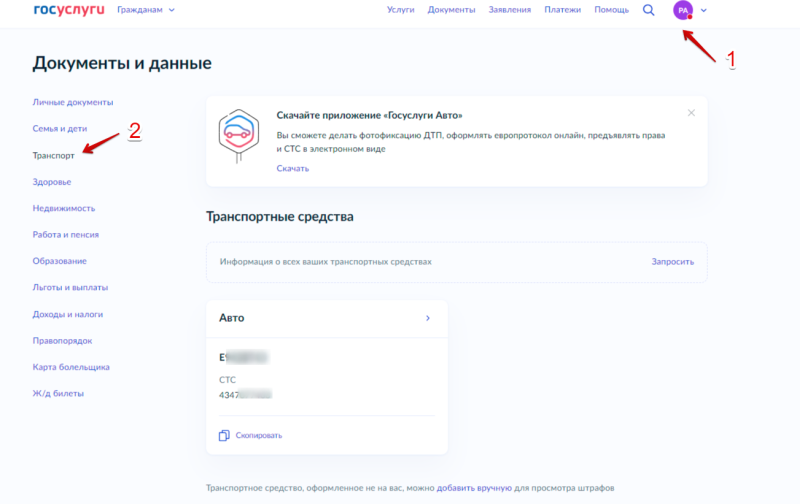
Task: Select Транспорт in the sidebar
Action: [x=53, y=155]
